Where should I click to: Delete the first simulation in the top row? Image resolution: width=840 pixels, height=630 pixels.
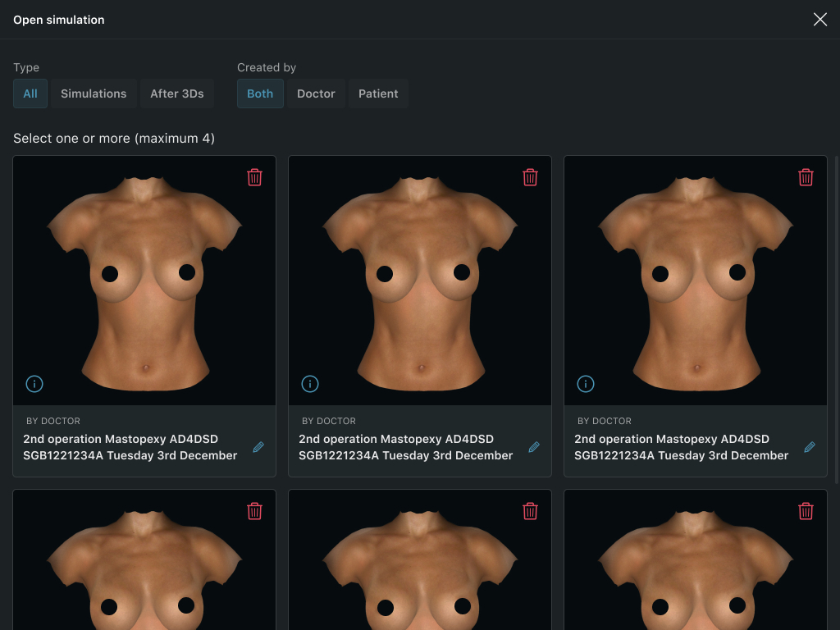(254, 177)
